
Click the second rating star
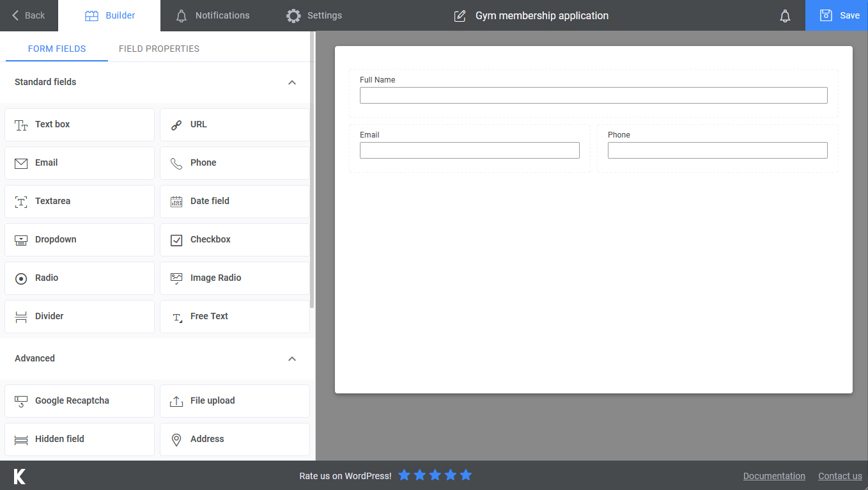419,475
